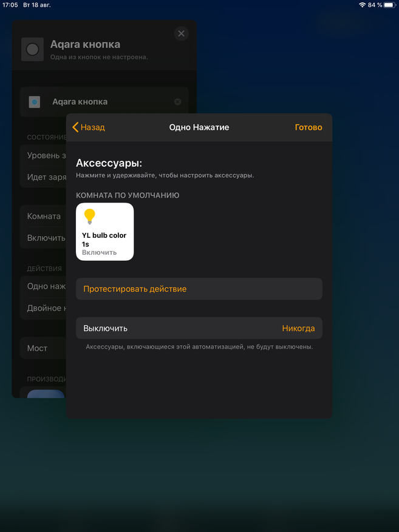Screen dimensions: 399x532
Task: Edit the Aqara кнопка name field
Action: pyautogui.click(x=104, y=102)
